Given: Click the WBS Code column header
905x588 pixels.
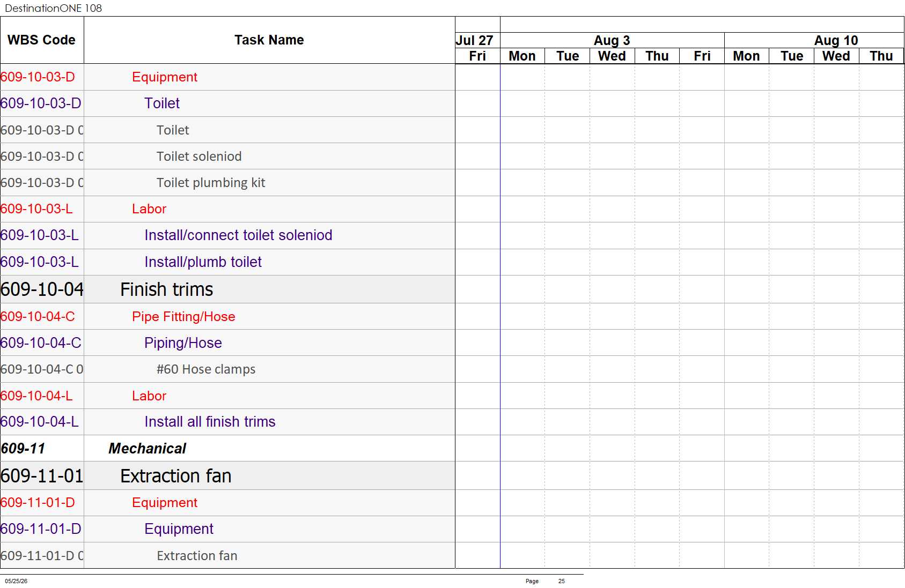Looking at the screenshot, I should (41, 40).
